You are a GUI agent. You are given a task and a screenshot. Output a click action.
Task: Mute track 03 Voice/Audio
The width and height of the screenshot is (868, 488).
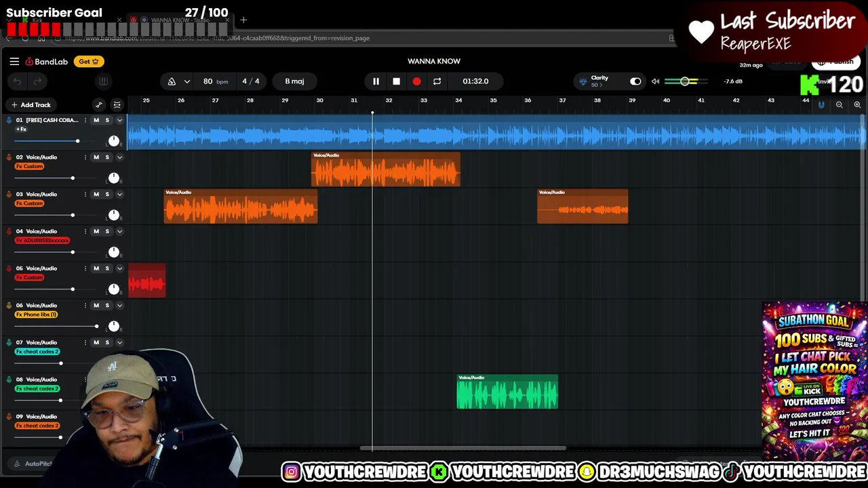tap(96, 195)
